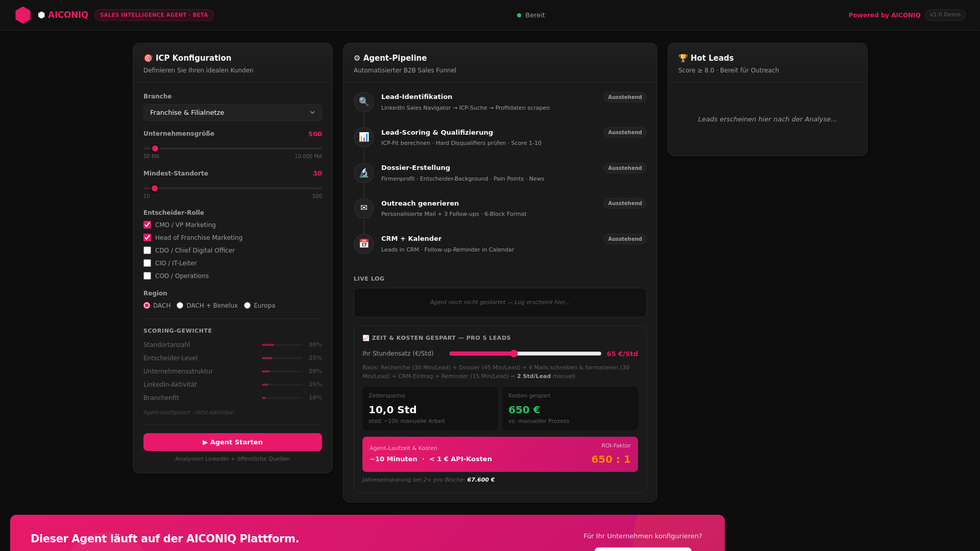The image size is (980, 551).
Task: Click the Live Log output box
Action: pyautogui.click(x=500, y=303)
